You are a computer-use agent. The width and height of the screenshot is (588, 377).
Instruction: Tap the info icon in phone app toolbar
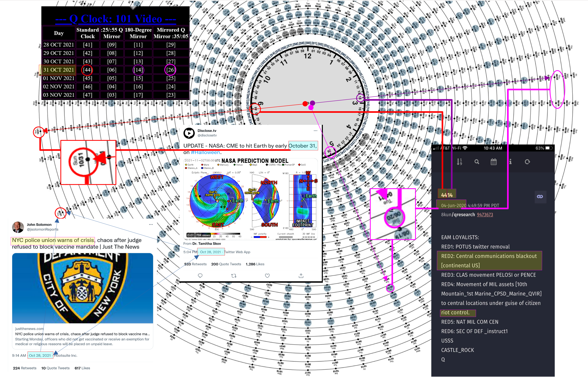(x=510, y=162)
